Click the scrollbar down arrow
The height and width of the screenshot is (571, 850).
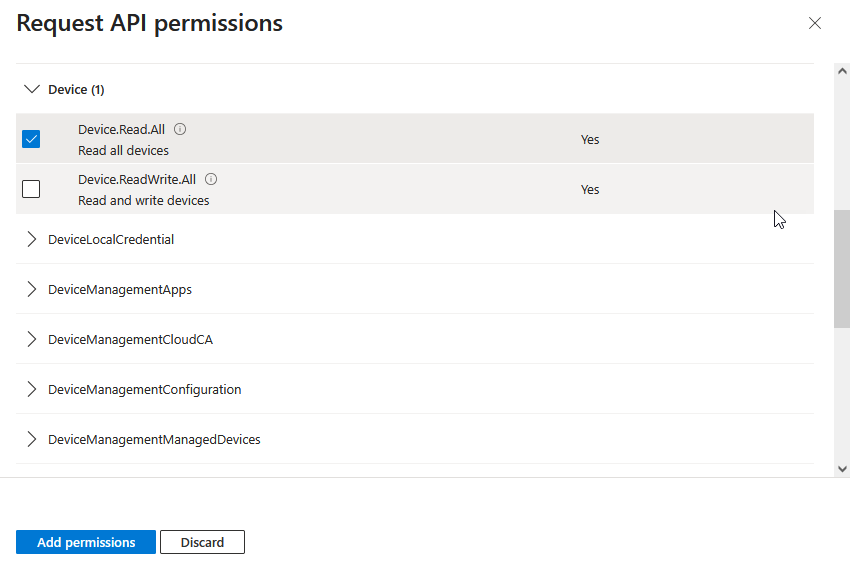841,469
